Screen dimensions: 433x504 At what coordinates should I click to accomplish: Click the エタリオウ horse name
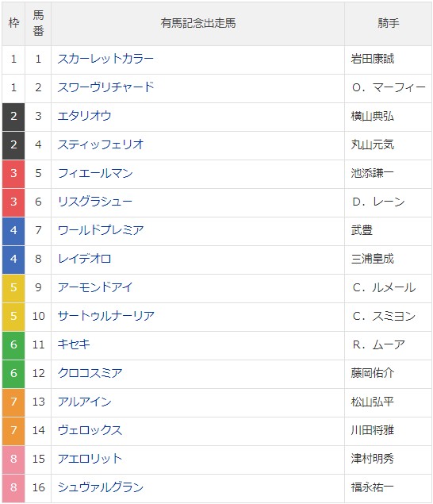tap(84, 116)
